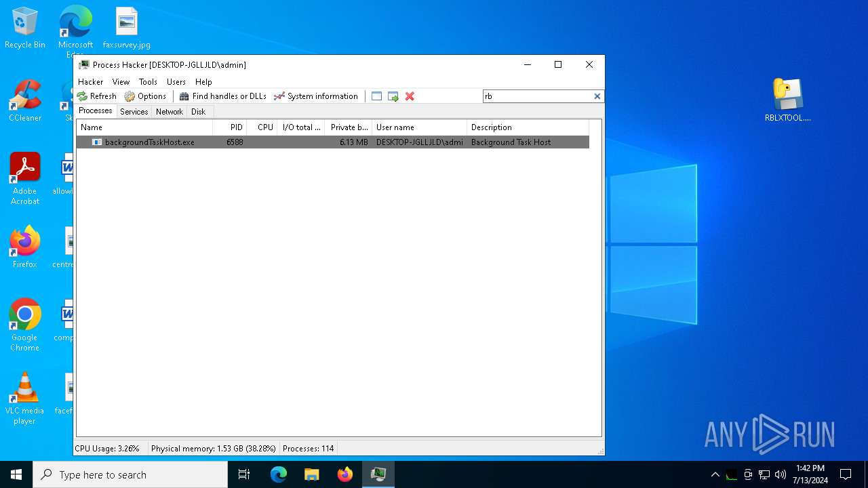Viewport: 868px width, 488px height.
Task: Open the CCleaner desktop icon
Action: pyautogui.click(x=25, y=102)
